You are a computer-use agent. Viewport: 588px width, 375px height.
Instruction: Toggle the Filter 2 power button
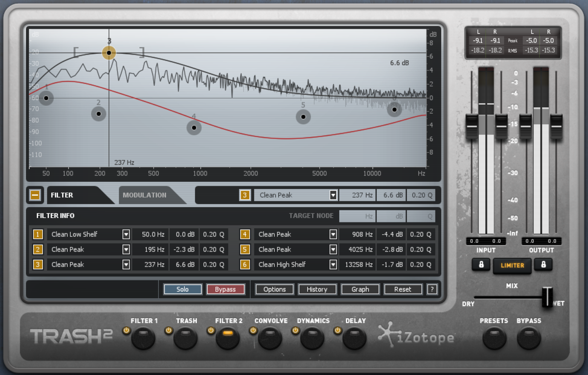pos(211,331)
